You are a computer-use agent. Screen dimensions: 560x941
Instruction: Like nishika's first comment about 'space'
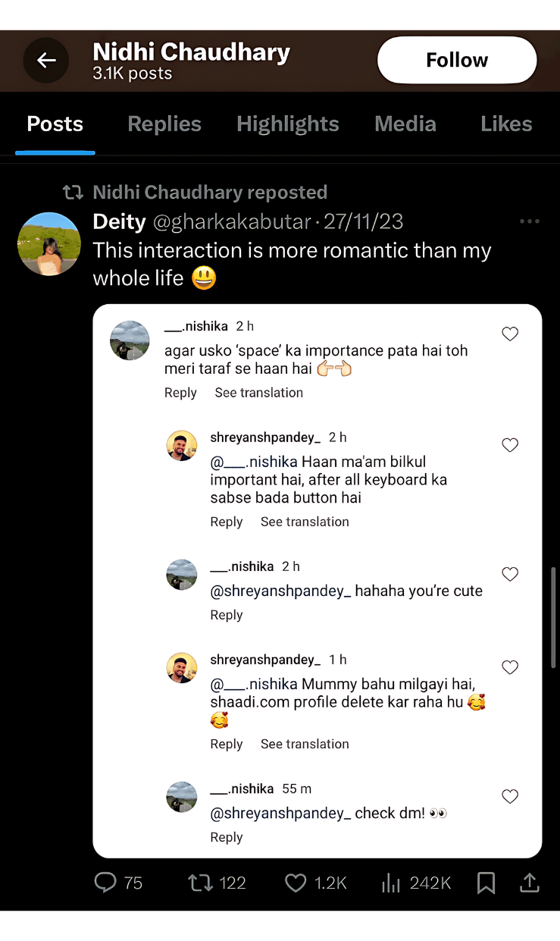click(x=510, y=334)
